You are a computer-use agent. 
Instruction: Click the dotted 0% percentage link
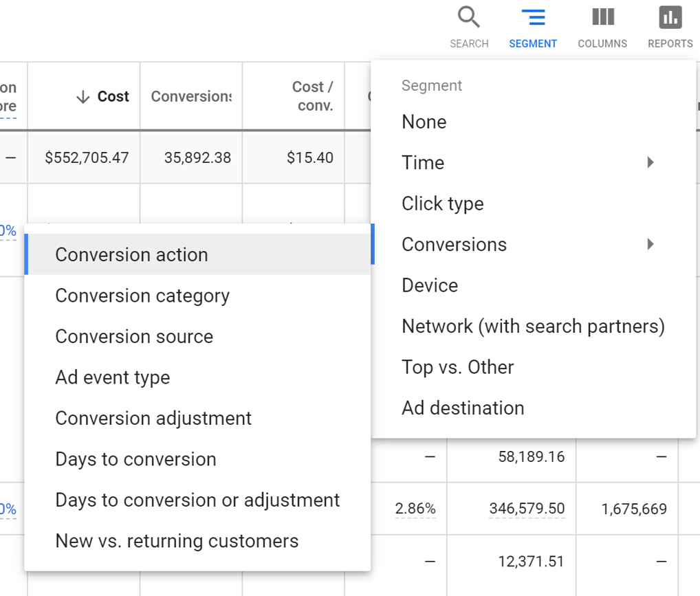(x=11, y=231)
